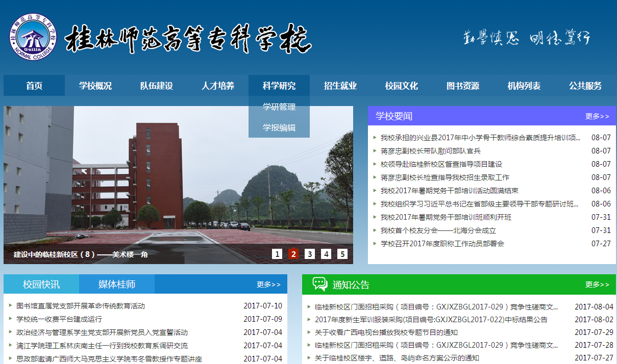Viewport: 617px width, 364px height.
Task: Open news article 蒋彦忠副校长带队慰问部队官兵
Action: pyautogui.click(x=430, y=151)
